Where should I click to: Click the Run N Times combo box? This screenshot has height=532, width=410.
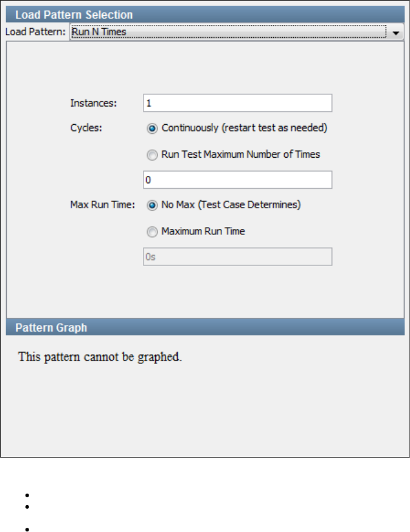228,32
